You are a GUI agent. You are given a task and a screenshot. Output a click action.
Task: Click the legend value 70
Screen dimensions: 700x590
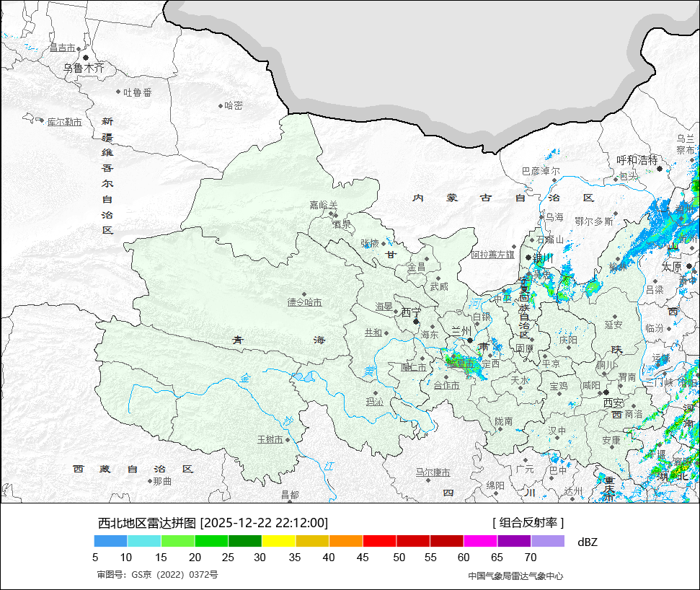point(531,558)
